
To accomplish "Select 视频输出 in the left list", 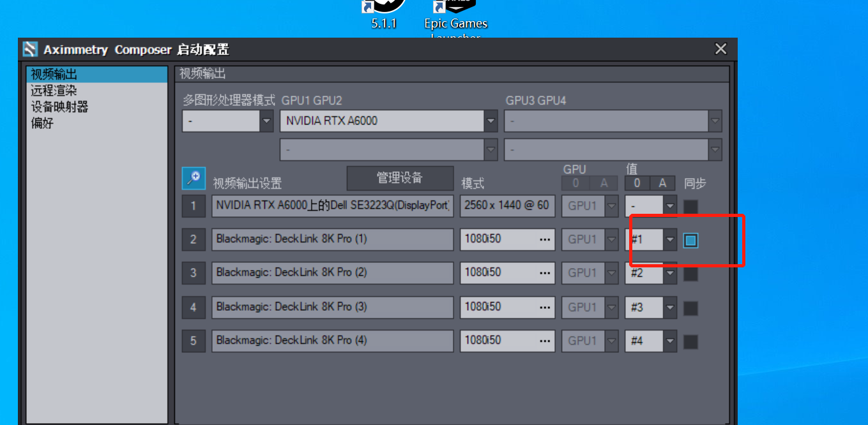I will (96, 75).
